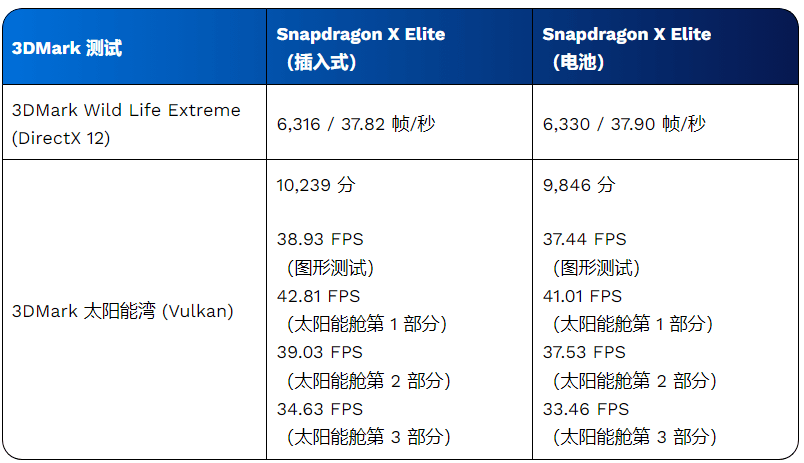Click the 42.81 FPS value
This screenshot has height=463, width=804.
320,296
